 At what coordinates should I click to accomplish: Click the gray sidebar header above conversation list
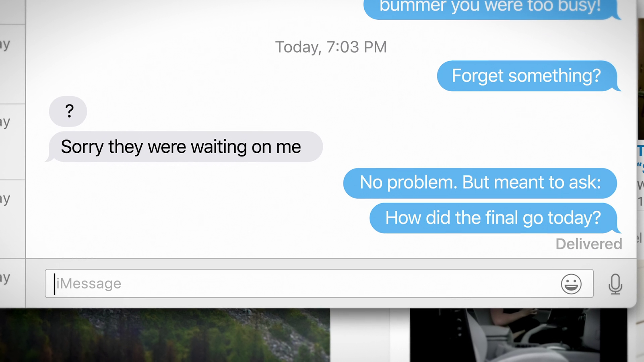[x=12, y=12]
